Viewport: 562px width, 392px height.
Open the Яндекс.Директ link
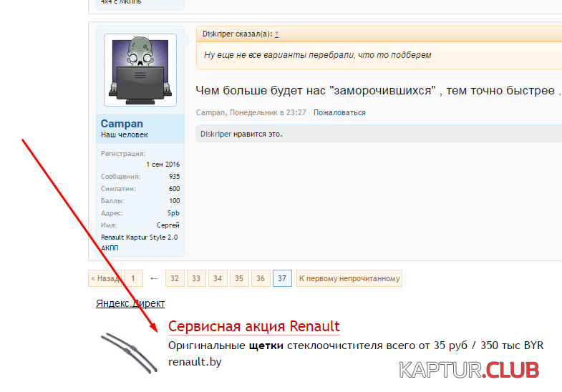click(130, 303)
